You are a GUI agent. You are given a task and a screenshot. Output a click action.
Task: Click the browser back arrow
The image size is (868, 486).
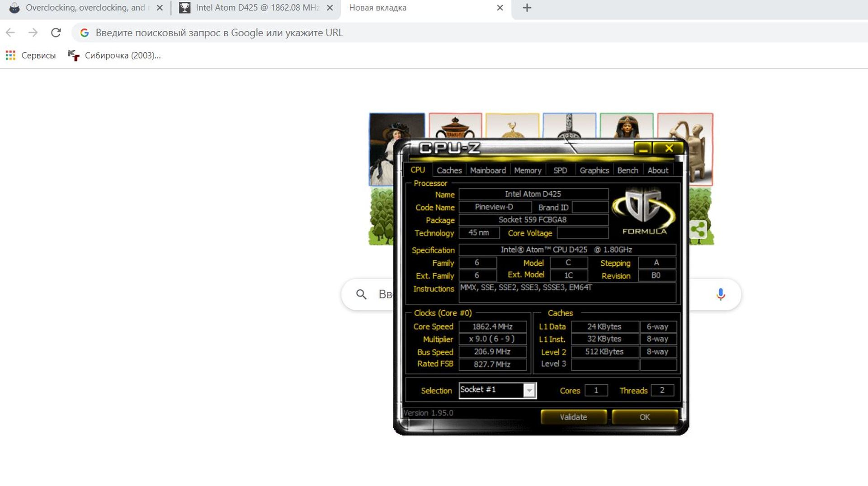point(10,33)
